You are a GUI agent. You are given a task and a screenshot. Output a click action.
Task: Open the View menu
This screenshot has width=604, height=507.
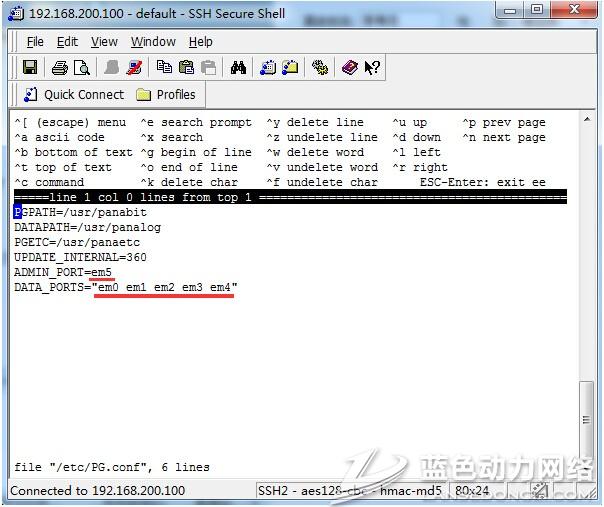tap(104, 42)
